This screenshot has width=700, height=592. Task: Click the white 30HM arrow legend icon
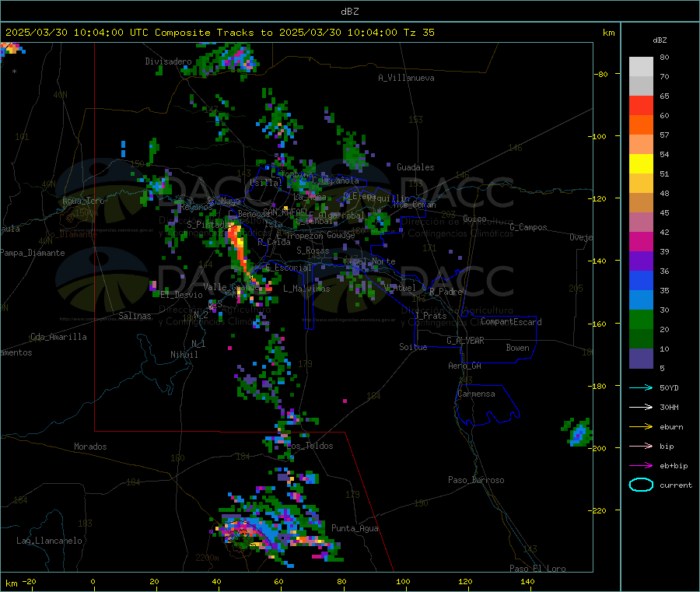(x=641, y=407)
